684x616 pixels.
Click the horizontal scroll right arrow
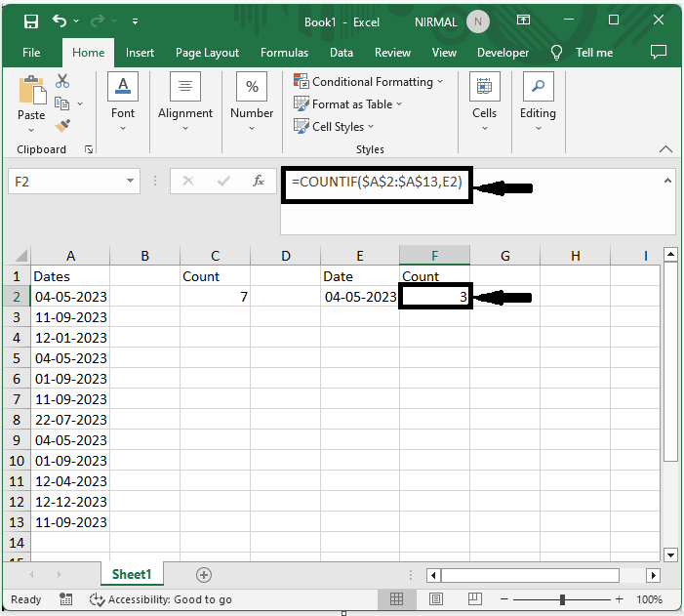coord(653,575)
